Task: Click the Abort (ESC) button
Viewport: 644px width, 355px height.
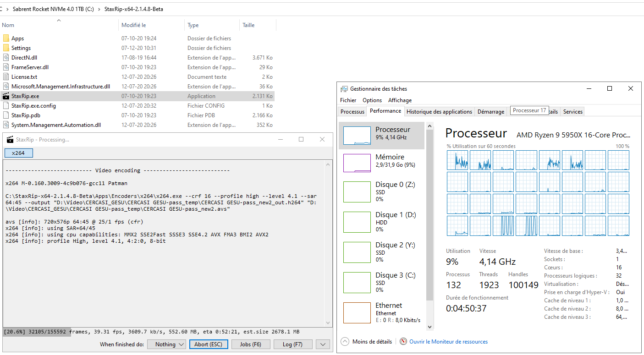Action: tap(208, 344)
